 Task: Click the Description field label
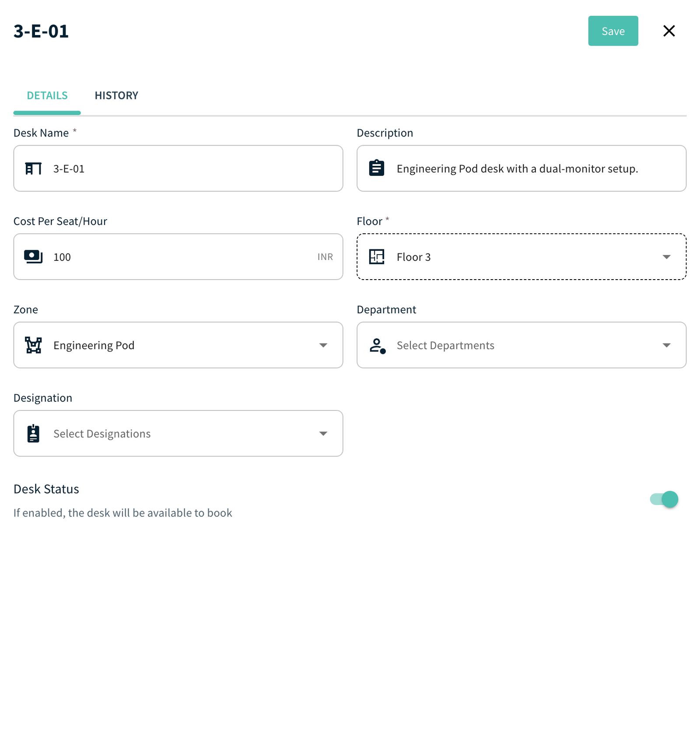385,133
